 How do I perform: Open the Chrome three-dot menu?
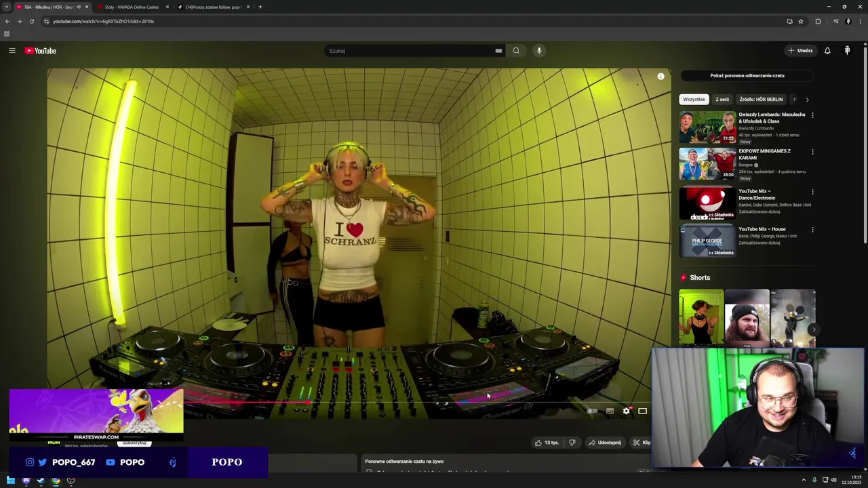tap(860, 21)
